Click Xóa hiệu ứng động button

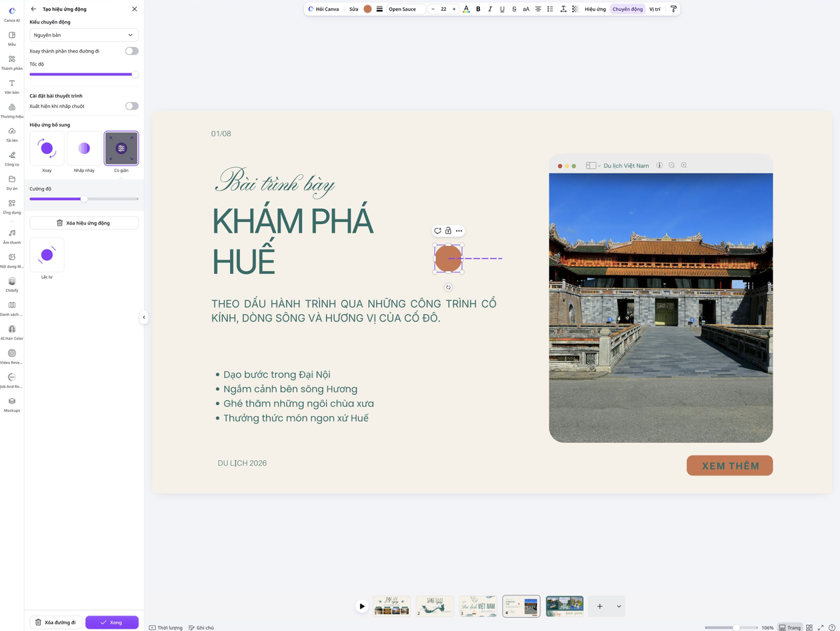point(84,223)
